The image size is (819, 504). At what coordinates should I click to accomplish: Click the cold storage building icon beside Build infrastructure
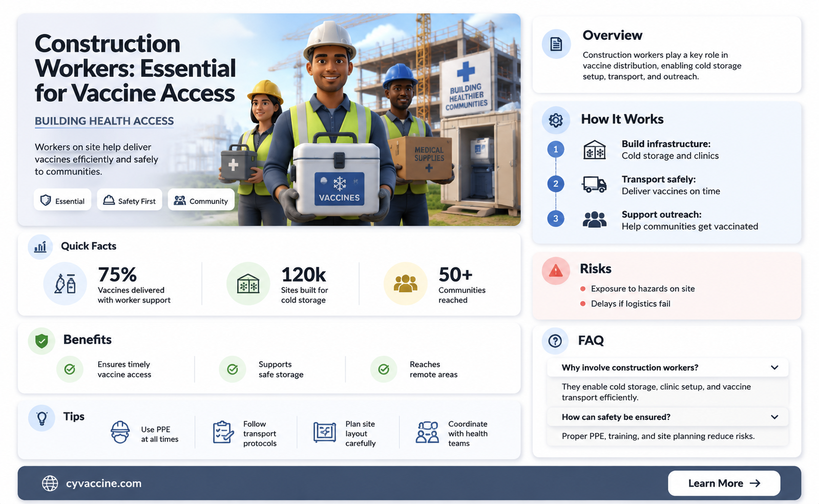tap(595, 150)
